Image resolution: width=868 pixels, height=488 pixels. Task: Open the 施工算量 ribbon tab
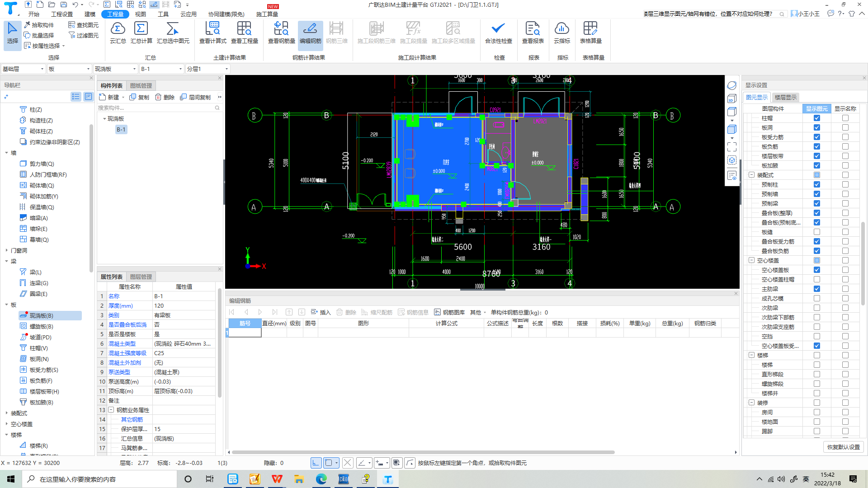267,14
